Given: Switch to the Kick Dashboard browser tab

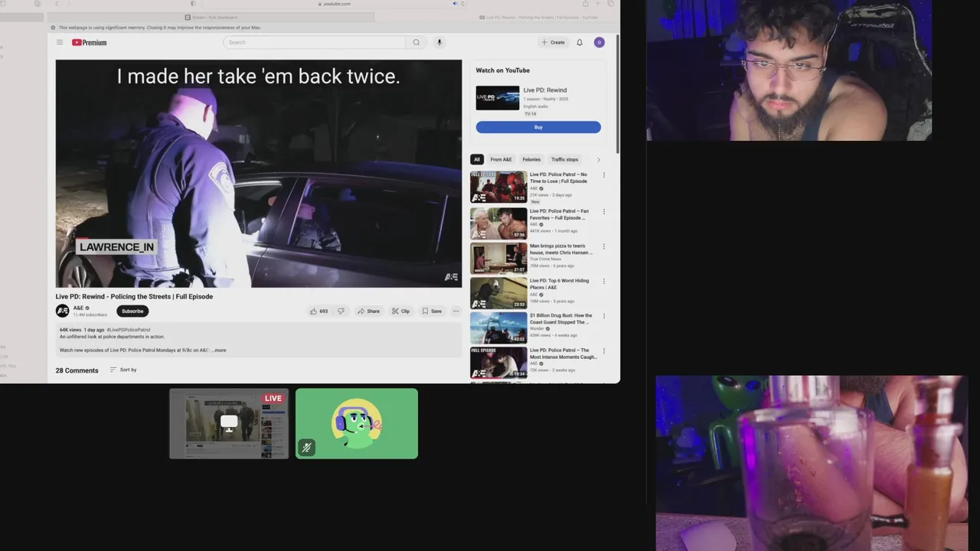Looking at the screenshot, I should [211, 17].
